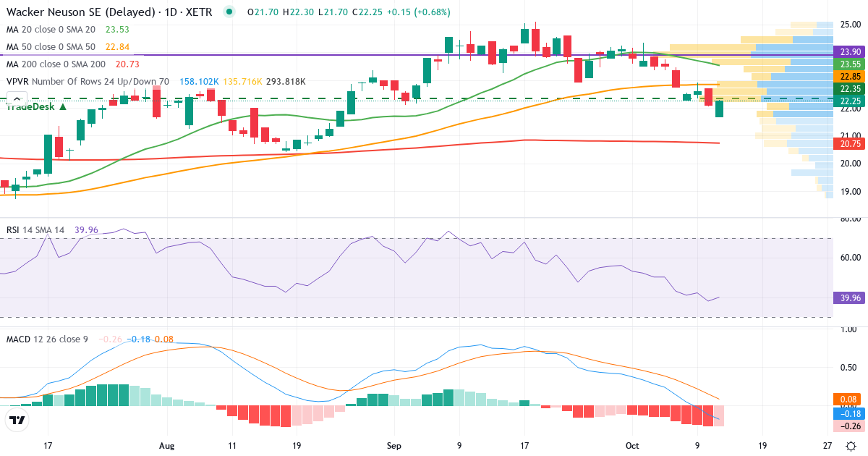Click the 27 date label on time axis
This screenshot has height=456, width=868.
pos(828,446)
